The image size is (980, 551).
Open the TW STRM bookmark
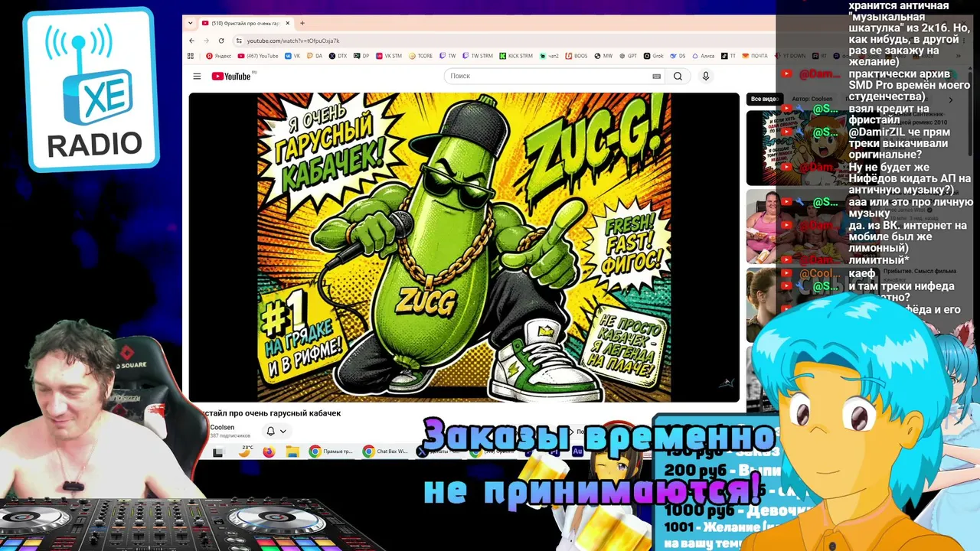pyautogui.click(x=478, y=56)
